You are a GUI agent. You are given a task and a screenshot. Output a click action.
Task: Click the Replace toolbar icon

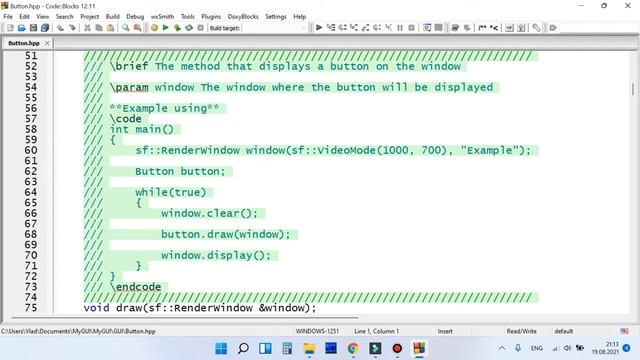pos(138,28)
